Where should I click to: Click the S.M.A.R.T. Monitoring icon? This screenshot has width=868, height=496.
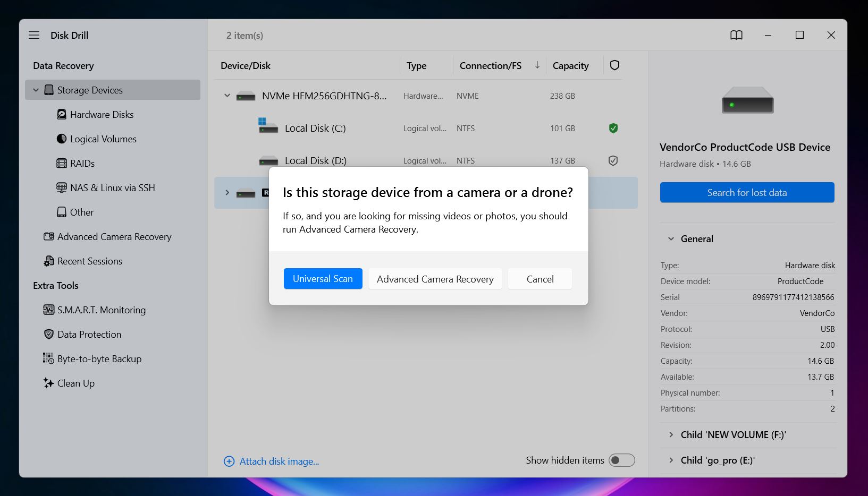pyautogui.click(x=49, y=310)
